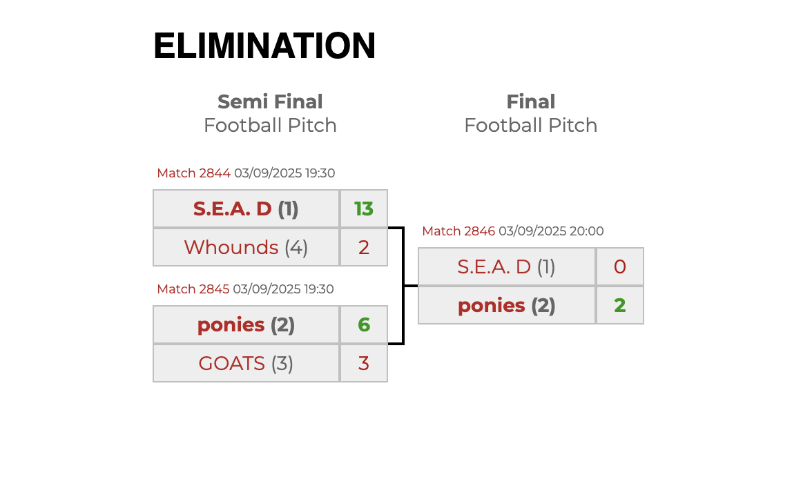The width and height of the screenshot is (812, 504).
Task: Click the ELIMINATION heading
Action: click(264, 46)
